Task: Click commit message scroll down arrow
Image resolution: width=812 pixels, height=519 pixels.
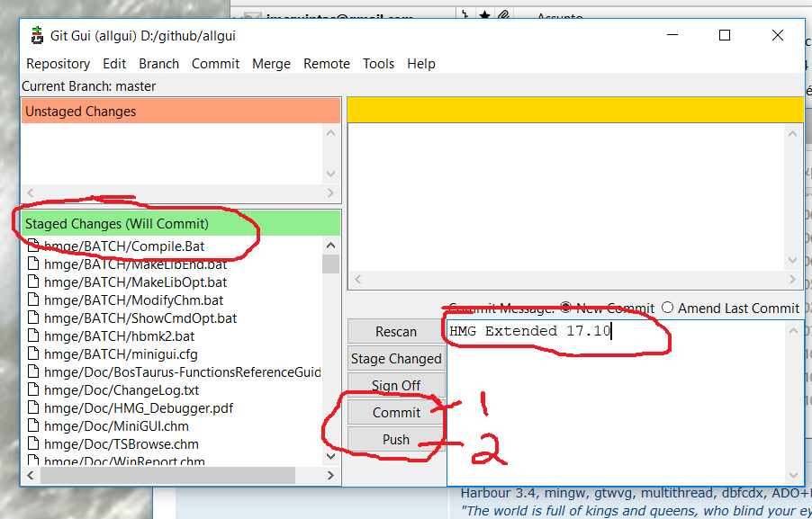Action: (x=793, y=475)
